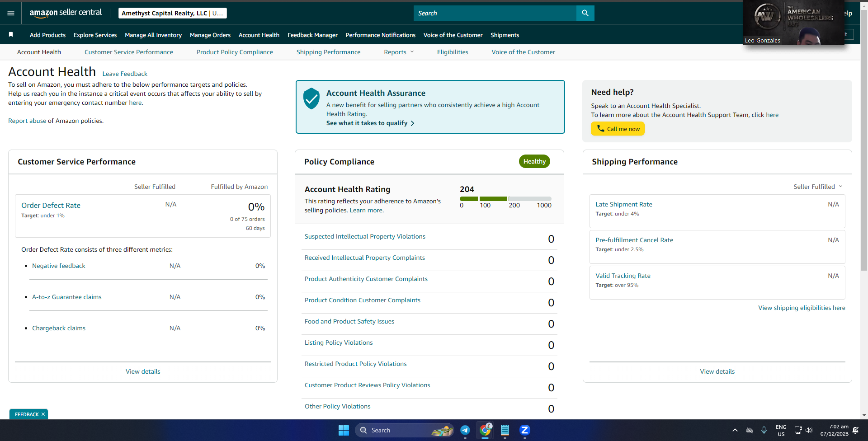Screen dimensions: 868x441
Task: Open the hamburger navigation menu
Action: tap(11, 13)
